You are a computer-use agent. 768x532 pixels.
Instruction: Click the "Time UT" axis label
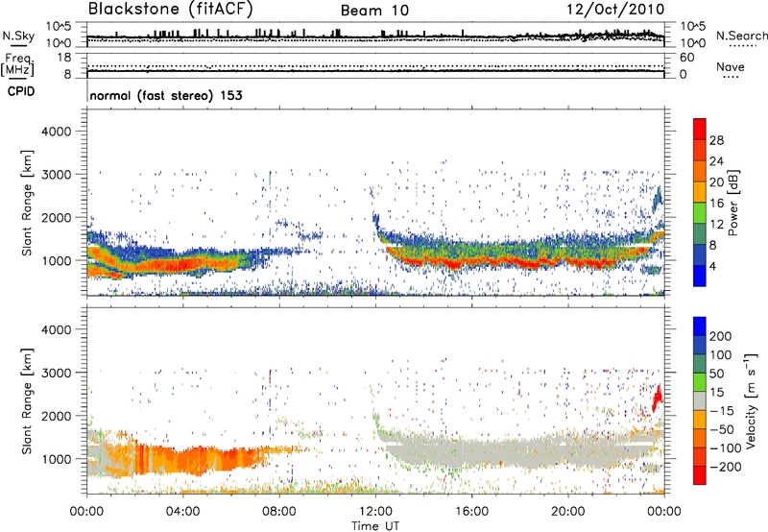click(375, 525)
